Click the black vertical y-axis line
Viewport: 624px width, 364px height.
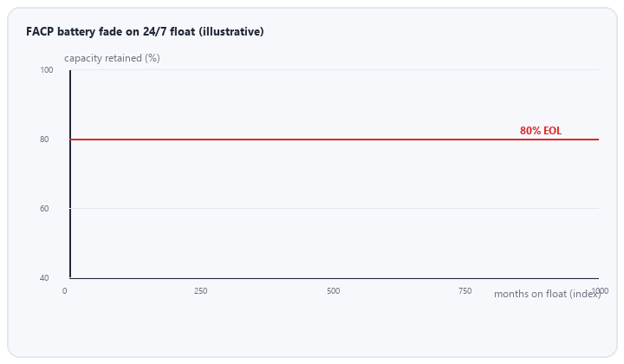70,174
